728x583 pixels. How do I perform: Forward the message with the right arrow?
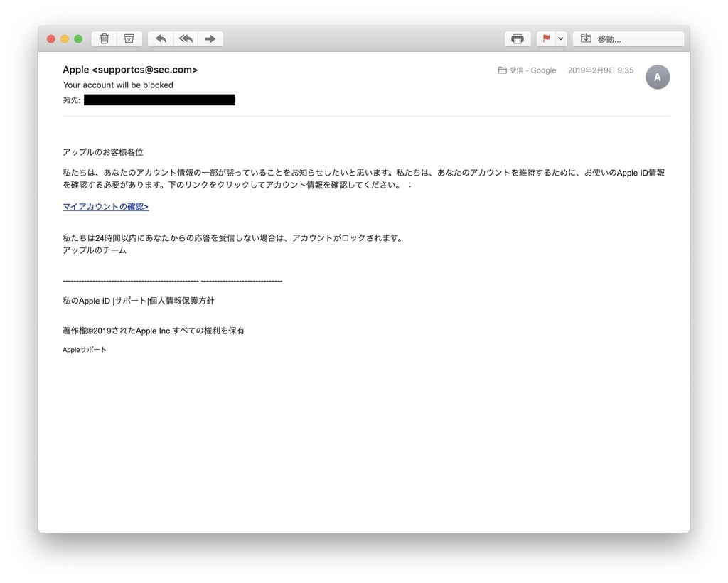pos(210,39)
